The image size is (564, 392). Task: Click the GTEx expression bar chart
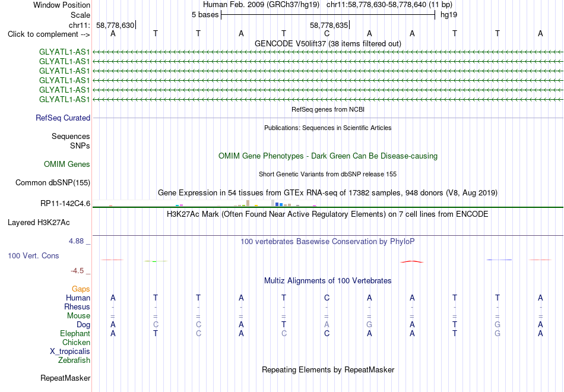pyautogui.click(x=204, y=203)
